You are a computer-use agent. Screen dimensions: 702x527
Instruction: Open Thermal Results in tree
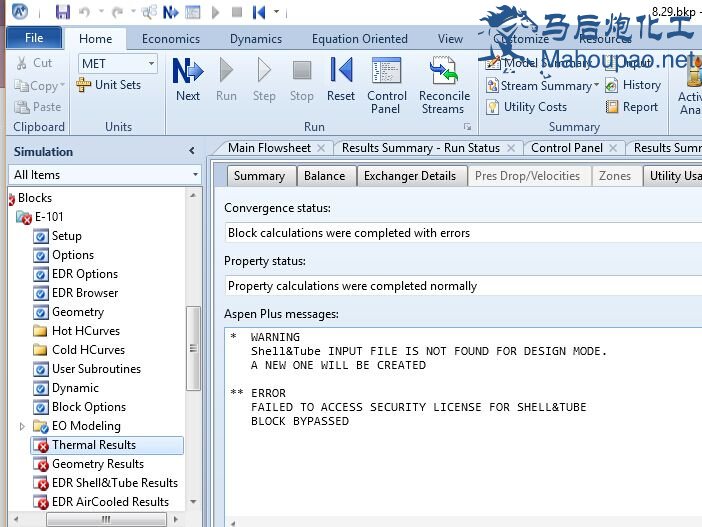pyautogui.click(x=107, y=445)
